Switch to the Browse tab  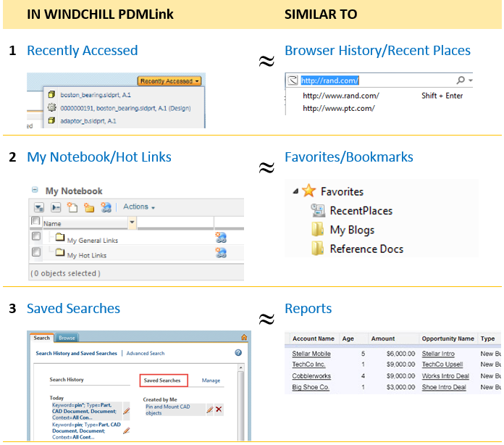(67, 338)
